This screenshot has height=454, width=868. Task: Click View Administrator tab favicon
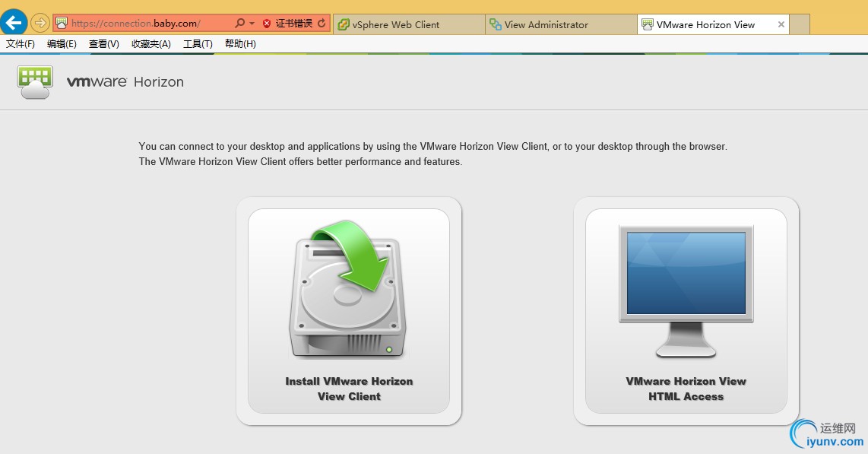click(496, 24)
